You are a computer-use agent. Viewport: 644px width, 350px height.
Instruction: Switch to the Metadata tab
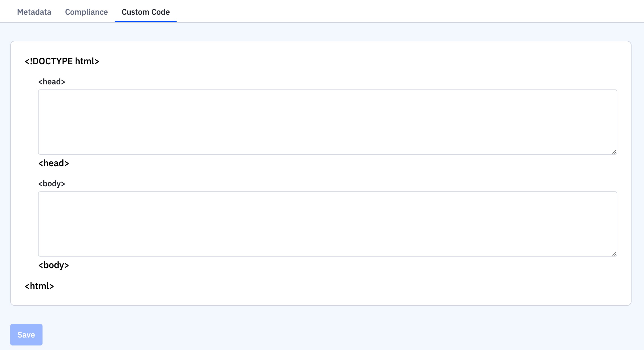pos(34,12)
